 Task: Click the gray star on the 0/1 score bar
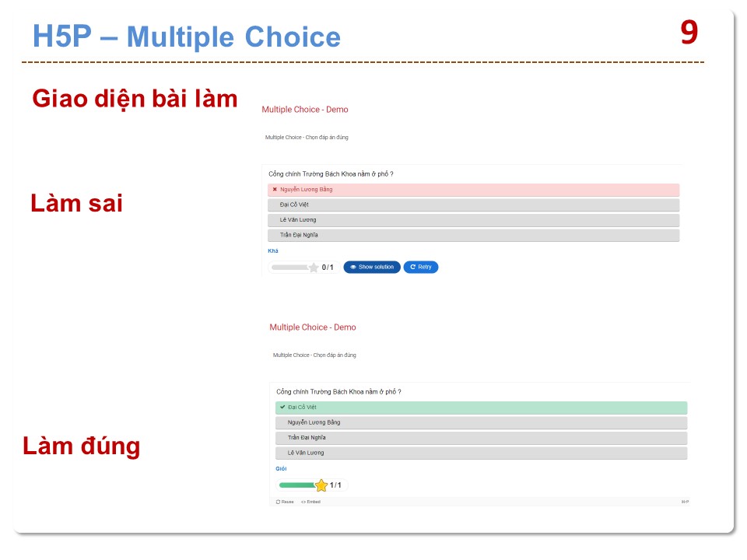pyautogui.click(x=314, y=268)
